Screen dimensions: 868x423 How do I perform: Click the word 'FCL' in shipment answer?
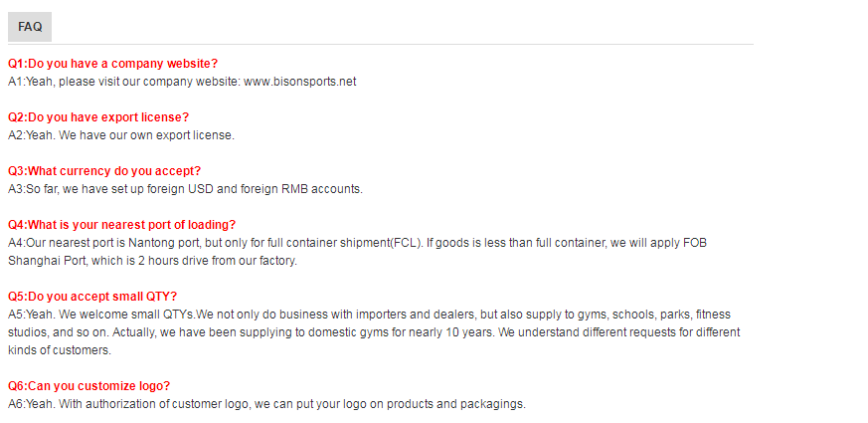coord(406,242)
